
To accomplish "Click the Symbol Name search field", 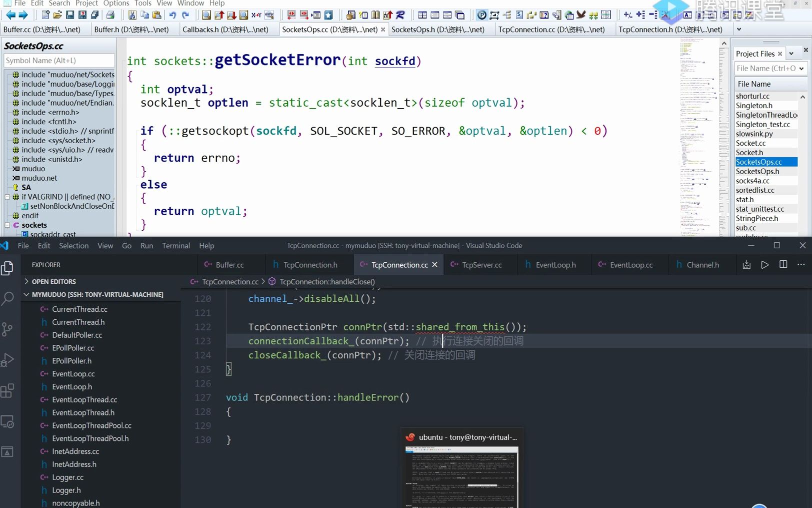I will click(59, 61).
